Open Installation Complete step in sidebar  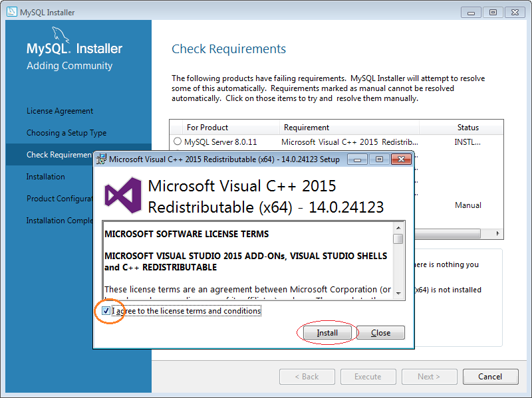60,221
